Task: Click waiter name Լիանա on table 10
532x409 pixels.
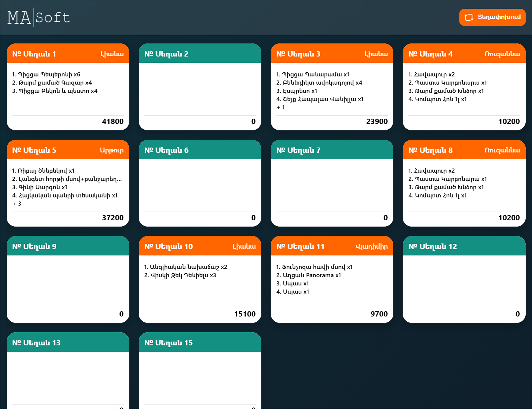Action: [244, 247]
